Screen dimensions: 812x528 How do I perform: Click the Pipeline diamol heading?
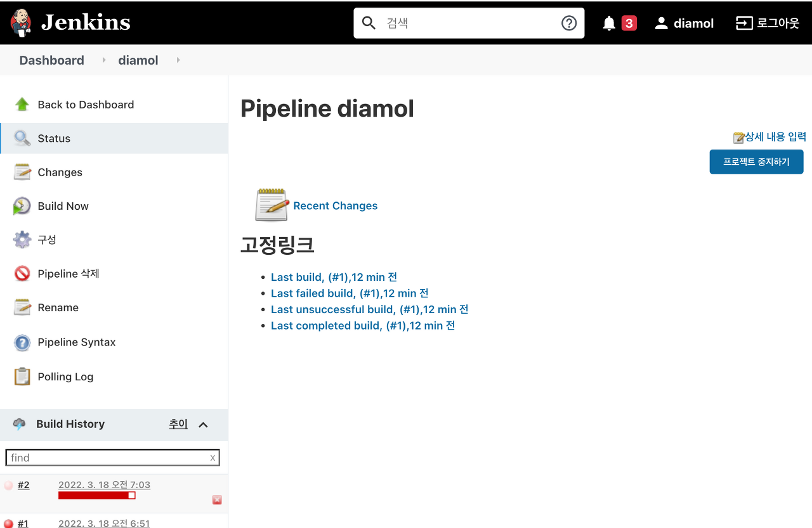[327, 108]
